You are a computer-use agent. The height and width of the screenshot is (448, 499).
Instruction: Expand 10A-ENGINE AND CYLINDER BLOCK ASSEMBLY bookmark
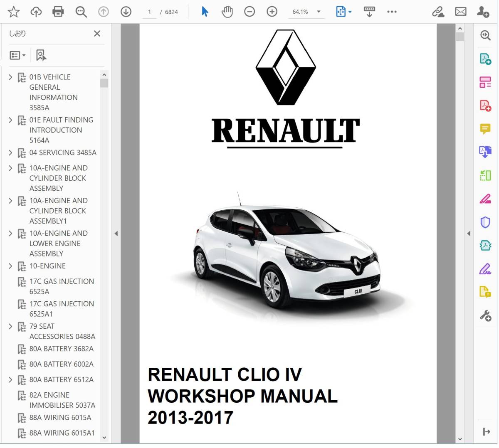[x=10, y=168]
